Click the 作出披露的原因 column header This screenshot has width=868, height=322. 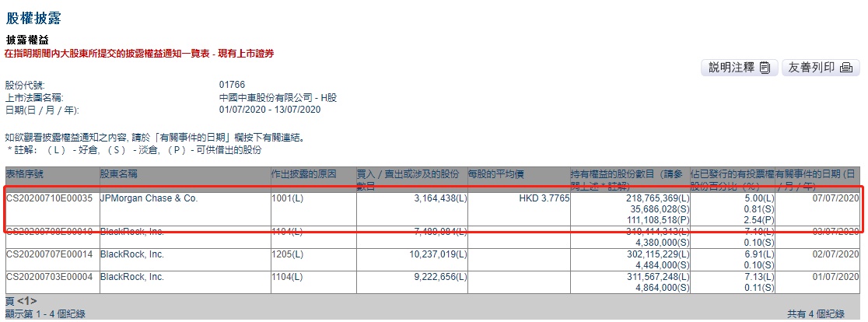coord(303,175)
